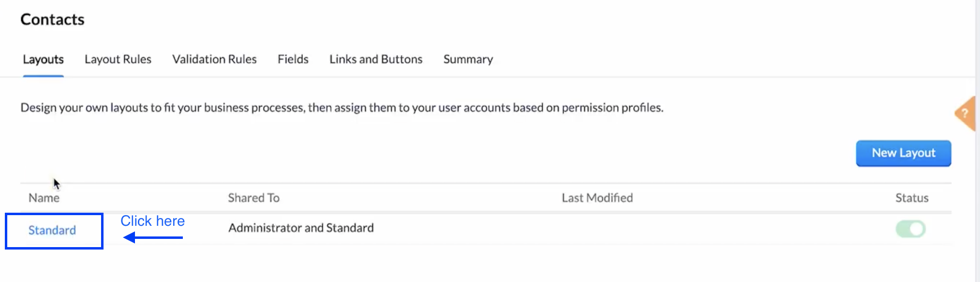Open the Summary tab
Image resolution: width=980 pixels, height=282 pixels.
(x=468, y=59)
